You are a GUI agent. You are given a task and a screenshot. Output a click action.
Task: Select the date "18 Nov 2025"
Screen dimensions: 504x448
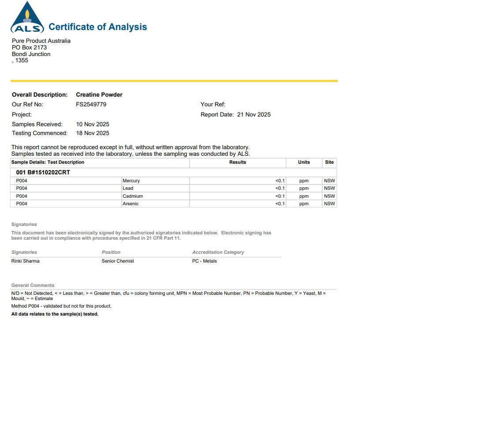click(93, 133)
